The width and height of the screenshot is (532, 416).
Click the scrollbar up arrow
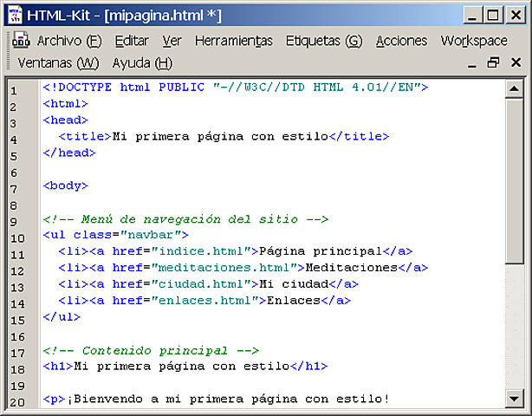click(x=514, y=89)
